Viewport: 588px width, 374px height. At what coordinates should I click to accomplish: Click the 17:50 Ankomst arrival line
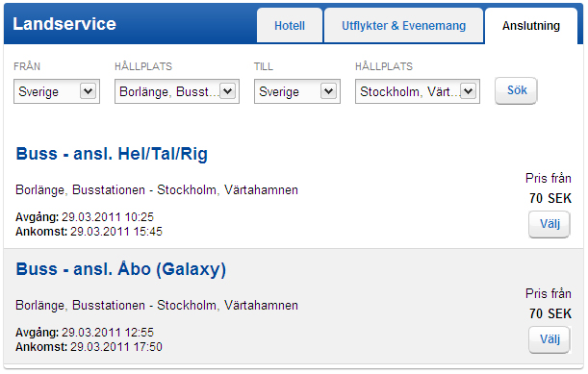coord(89,347)
